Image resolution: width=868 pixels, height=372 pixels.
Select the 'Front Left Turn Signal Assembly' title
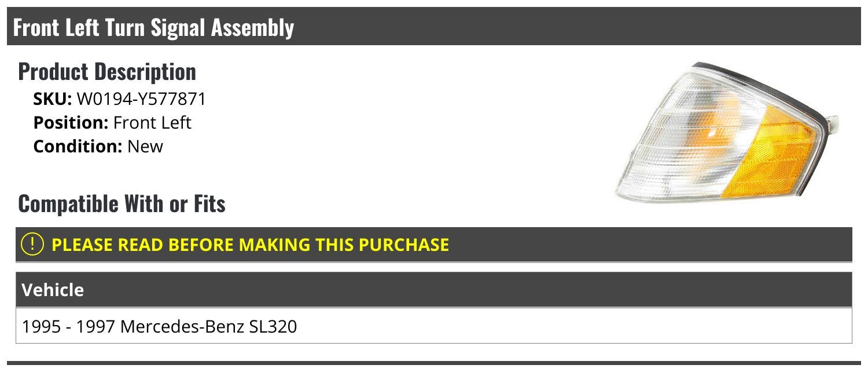click(153, 27)
